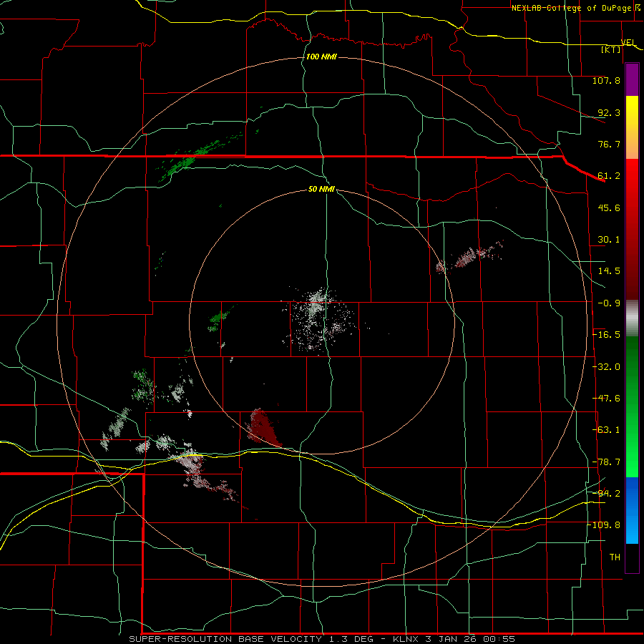Click the [KT] units label
Viewport: 644px width, 644px height.
point(611,49)
